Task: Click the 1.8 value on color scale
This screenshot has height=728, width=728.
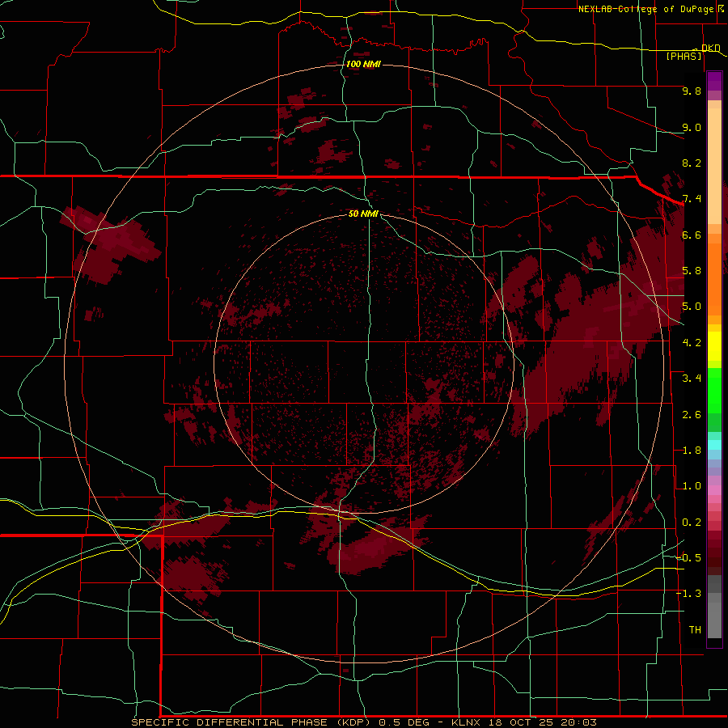Action: click(x=692, y=451)
